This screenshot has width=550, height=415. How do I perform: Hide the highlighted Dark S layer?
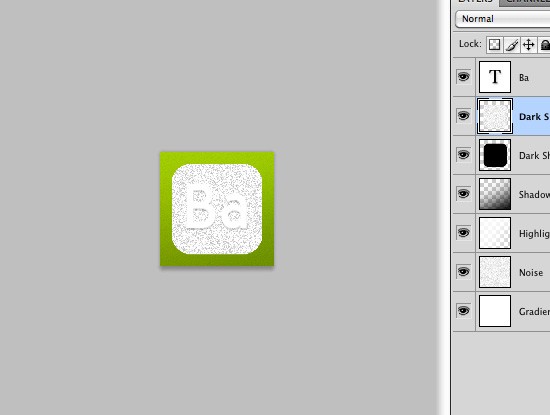pyautogui.click(x=463, y=115)
